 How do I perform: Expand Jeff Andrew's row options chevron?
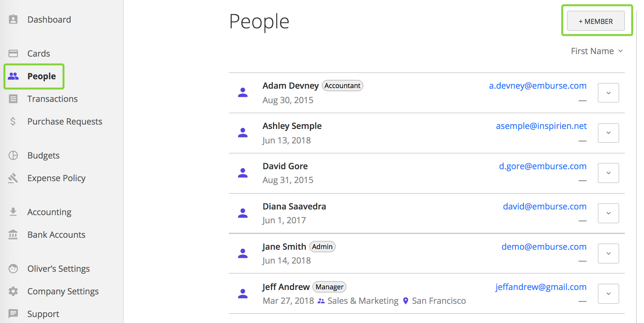tap(608, 294)
